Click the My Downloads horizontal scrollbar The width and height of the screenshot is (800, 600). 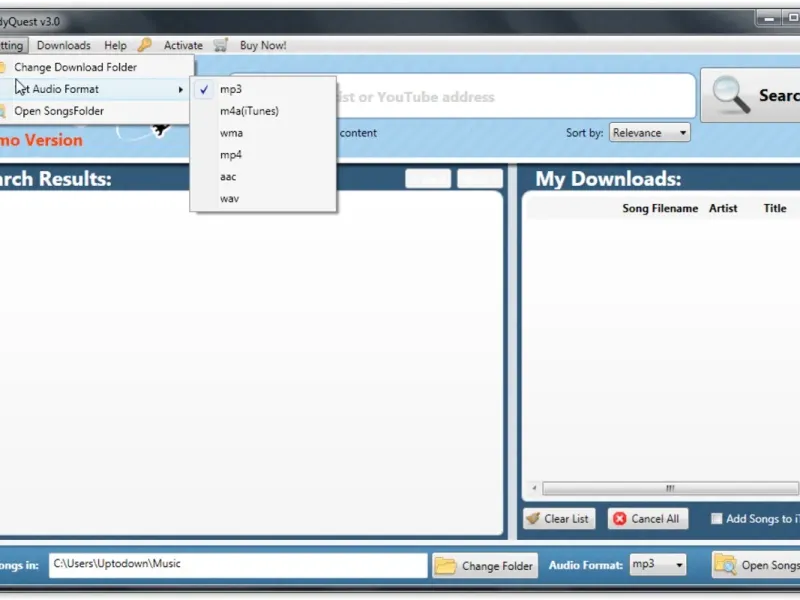(670, 488)
